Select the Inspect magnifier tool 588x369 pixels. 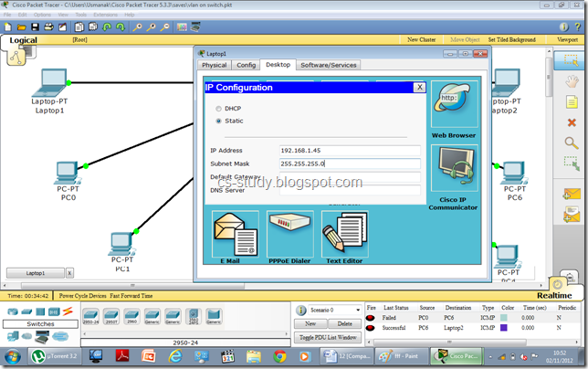click(572, 142)
